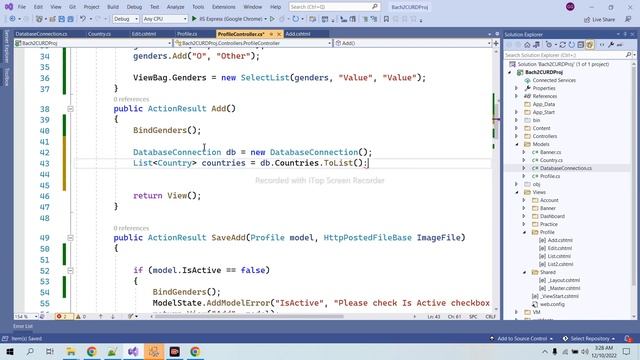Click the next issue down arrow
640x360 pixels.
pyautogui.click(x=113, y=316)
